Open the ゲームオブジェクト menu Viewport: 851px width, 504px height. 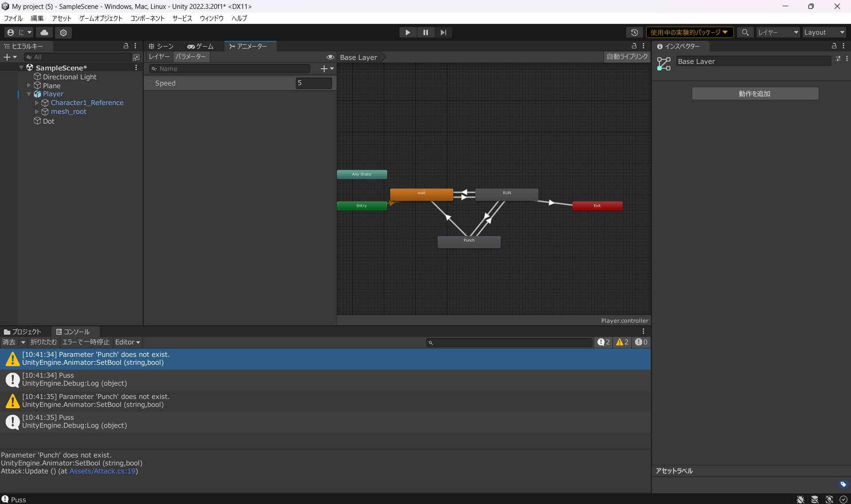(x=101, y=18)
